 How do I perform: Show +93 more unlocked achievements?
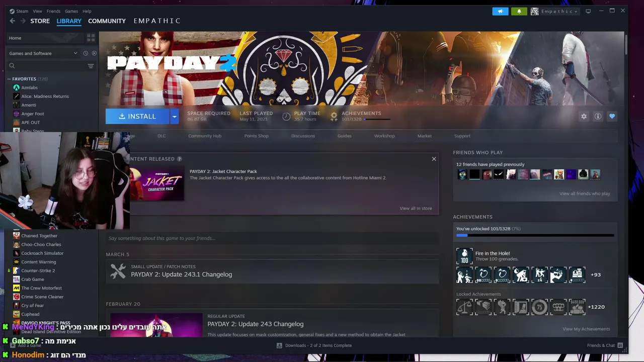(596, 275)
